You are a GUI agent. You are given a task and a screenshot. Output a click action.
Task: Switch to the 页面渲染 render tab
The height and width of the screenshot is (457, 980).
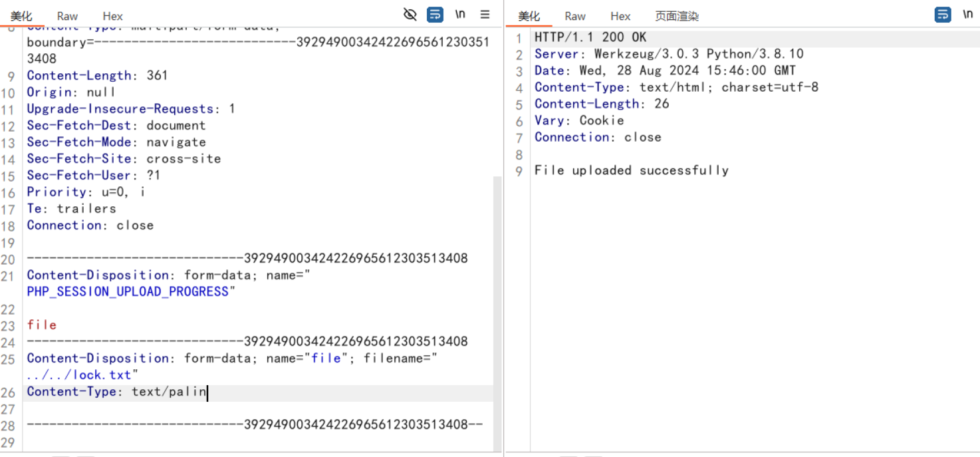coord(677,16)
